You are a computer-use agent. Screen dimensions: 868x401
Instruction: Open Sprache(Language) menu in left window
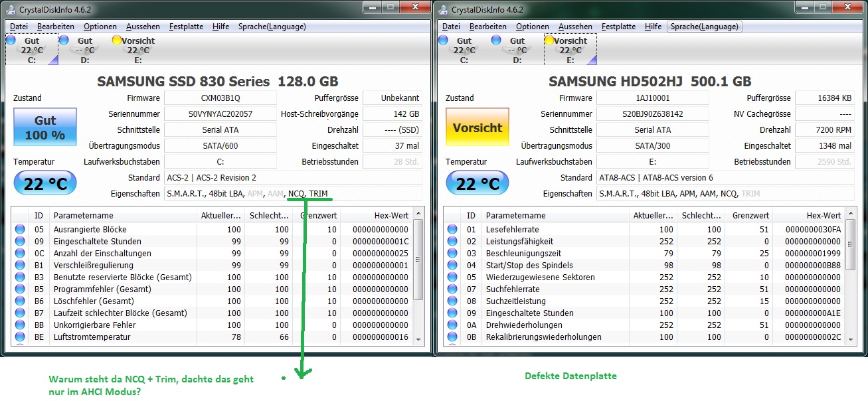(x=272, y=27)
